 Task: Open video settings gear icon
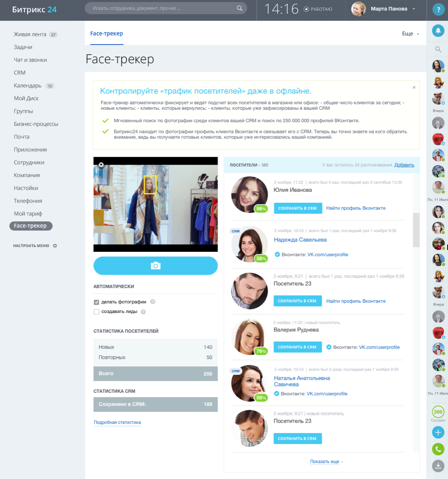click(x=101, y=165)
